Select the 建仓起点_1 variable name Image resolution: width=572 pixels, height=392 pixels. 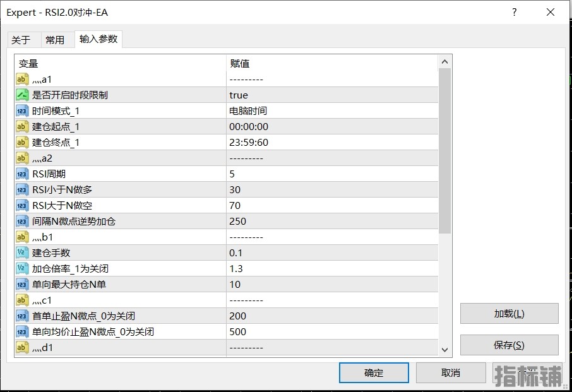pos(56,126)
